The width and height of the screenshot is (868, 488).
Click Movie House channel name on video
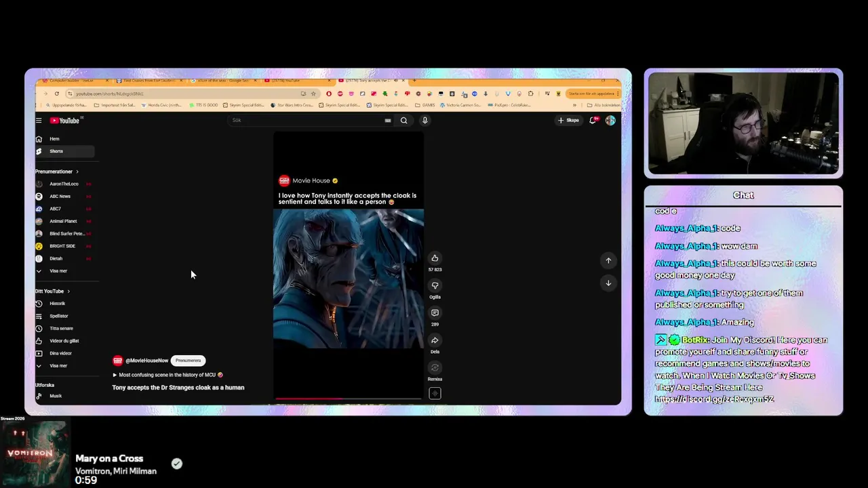[x=311, y=181]
